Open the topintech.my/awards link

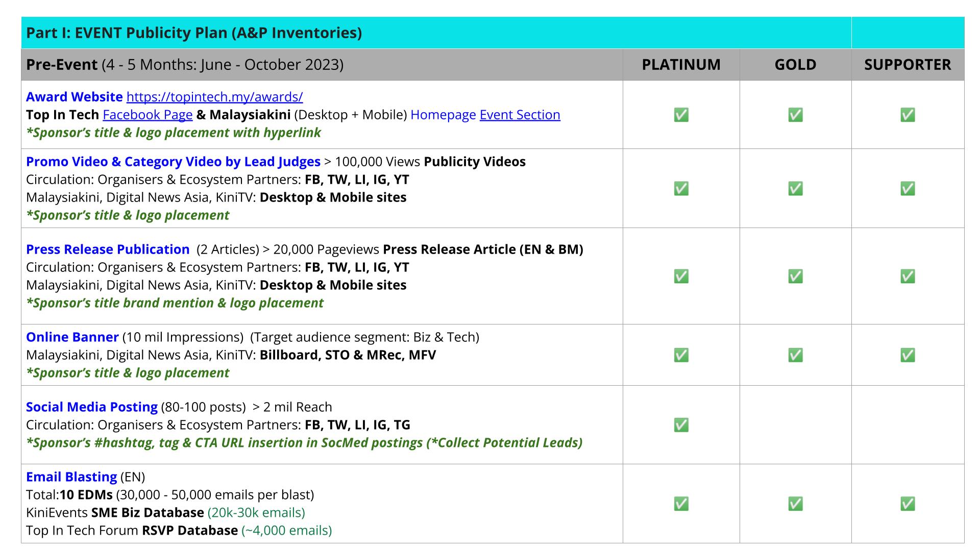click(214, 97)
